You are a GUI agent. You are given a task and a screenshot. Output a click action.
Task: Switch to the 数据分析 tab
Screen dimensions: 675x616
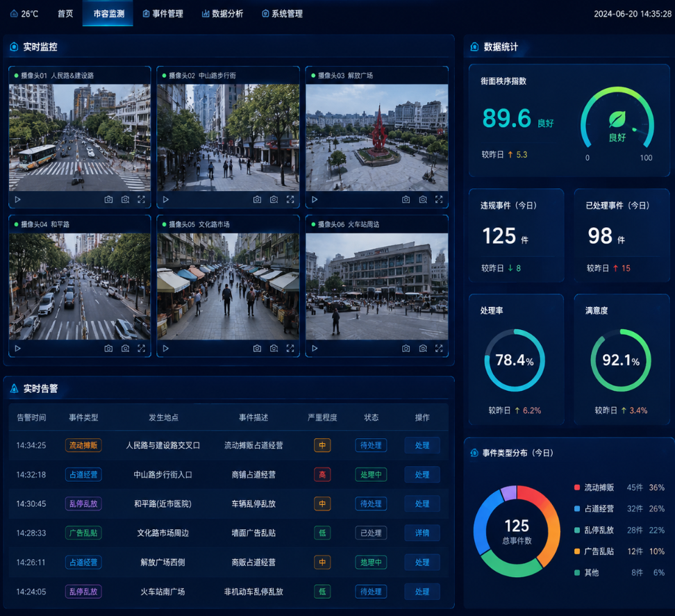(222, 14)
